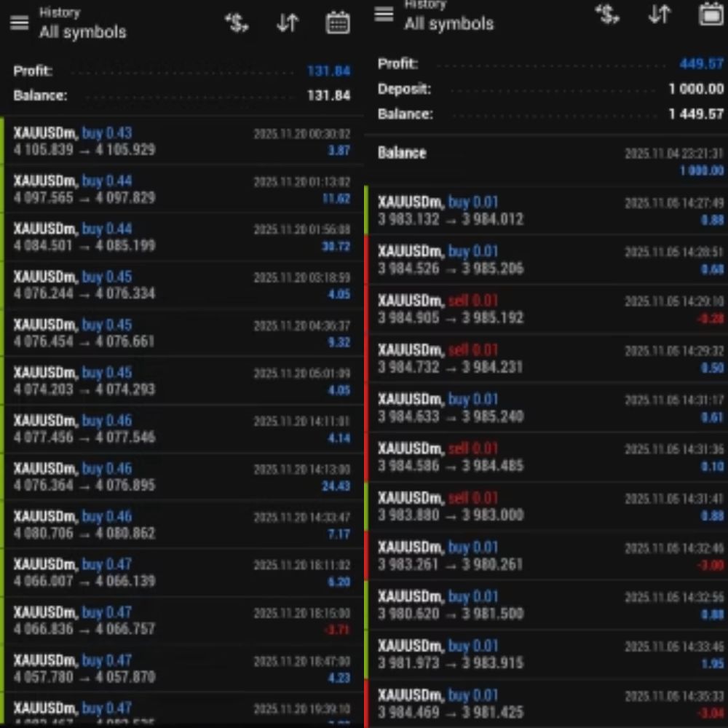
Task: Select 'All symbols' title in left history header
Action: click(82, 32)
